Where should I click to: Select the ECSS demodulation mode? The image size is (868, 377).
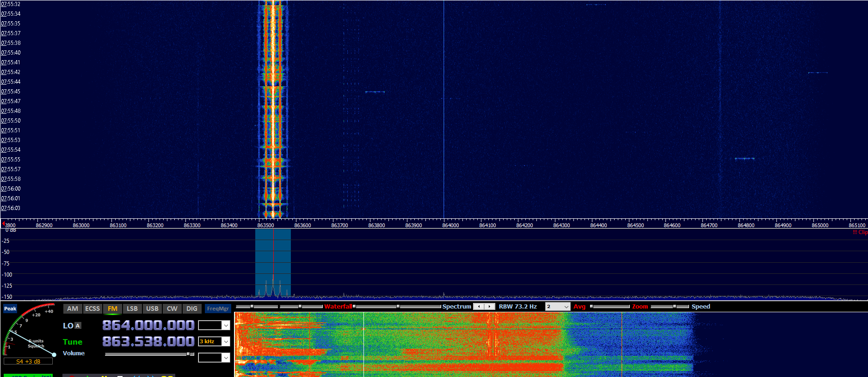click(92, 309)
